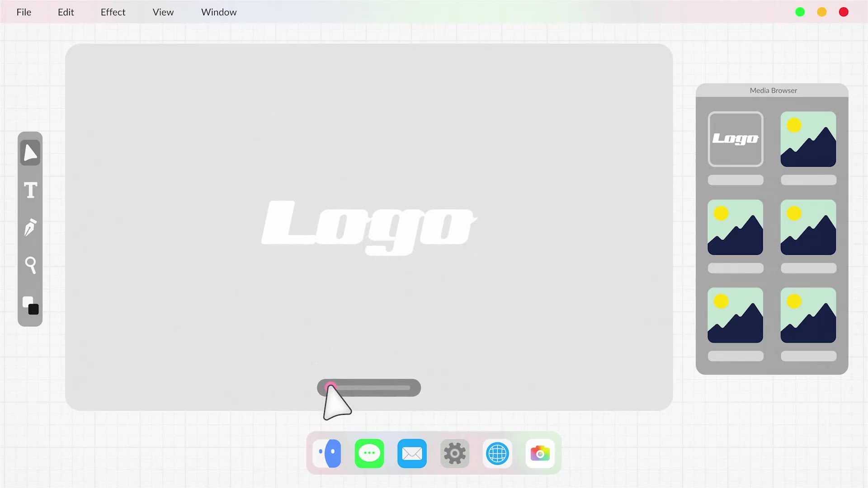
Task: Select the Pen tool
Action: [x=30, y=228]
